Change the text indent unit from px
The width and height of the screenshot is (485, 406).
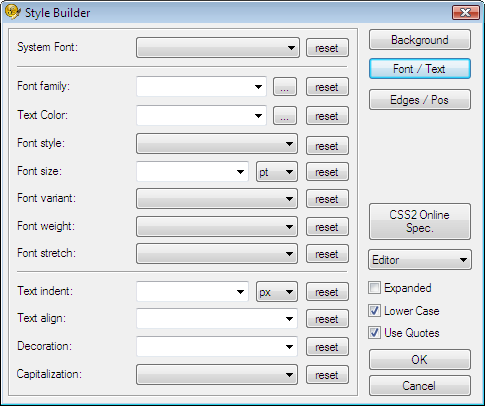[x=277, y=292]
